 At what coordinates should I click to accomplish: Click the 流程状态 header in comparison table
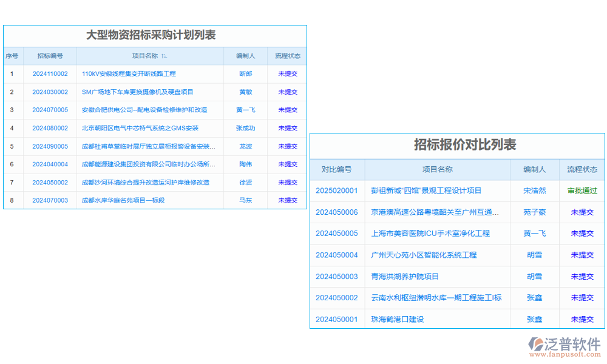coord(582,169)
